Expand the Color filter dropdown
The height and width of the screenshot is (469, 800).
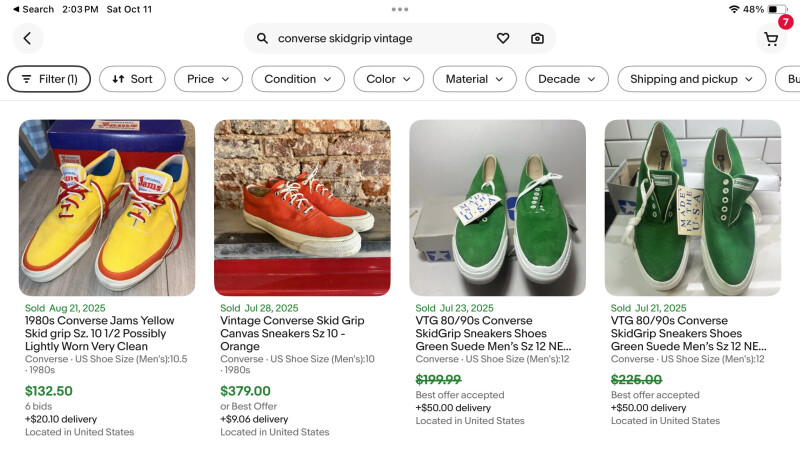tap(388, 79)
